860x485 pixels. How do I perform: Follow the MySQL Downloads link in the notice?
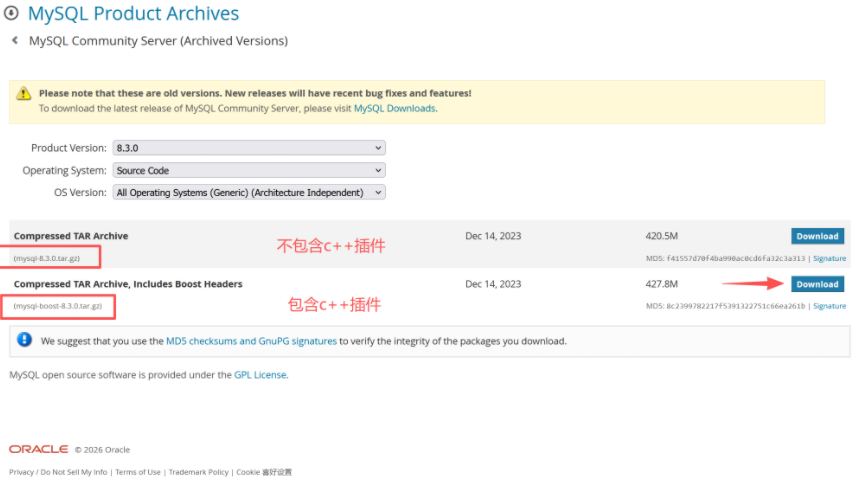point(395,108)
